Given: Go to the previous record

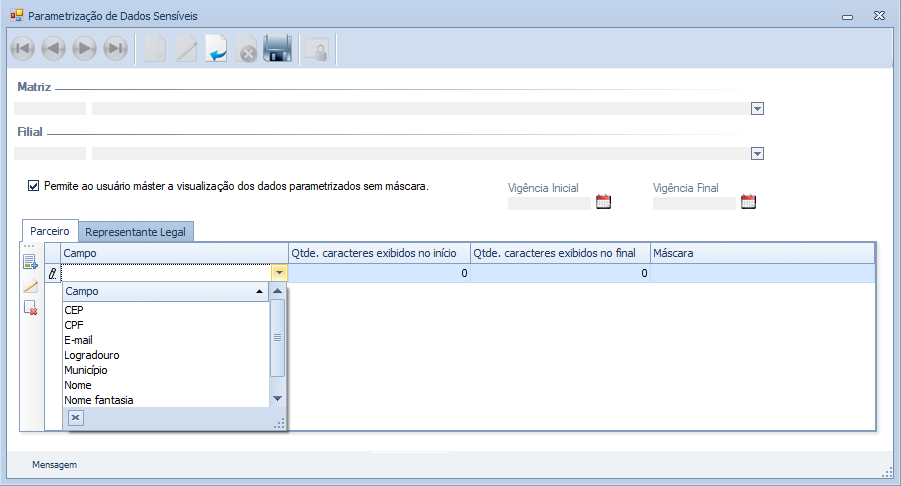Looking at the screenshot, I should [54, 48].
